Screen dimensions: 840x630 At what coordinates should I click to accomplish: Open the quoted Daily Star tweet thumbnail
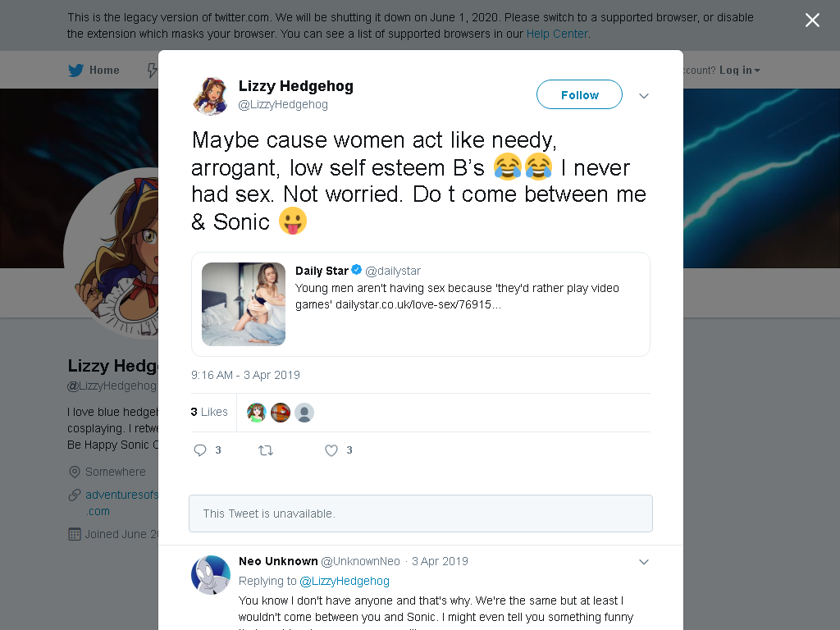[244, 304]
